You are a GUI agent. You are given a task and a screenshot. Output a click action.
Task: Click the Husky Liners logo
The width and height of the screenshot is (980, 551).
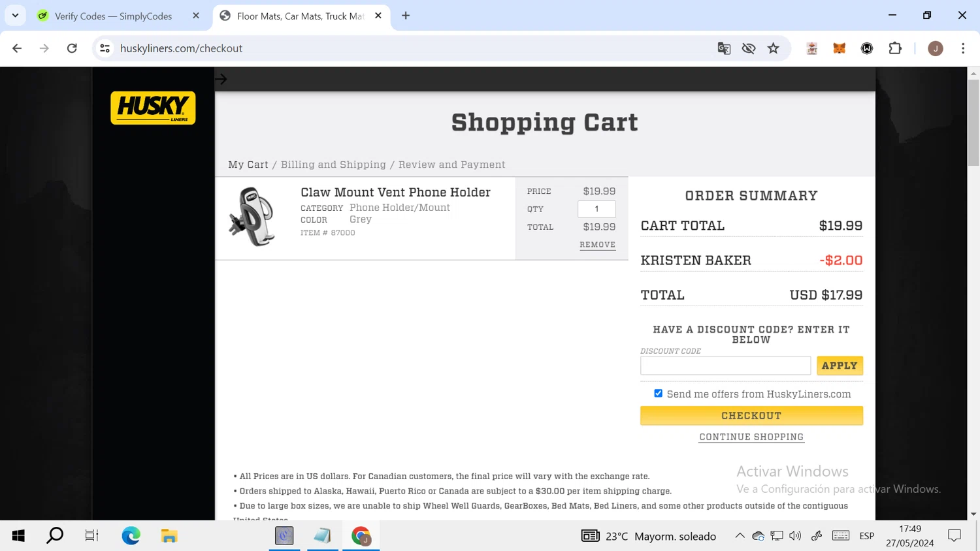tap(153, 108)
